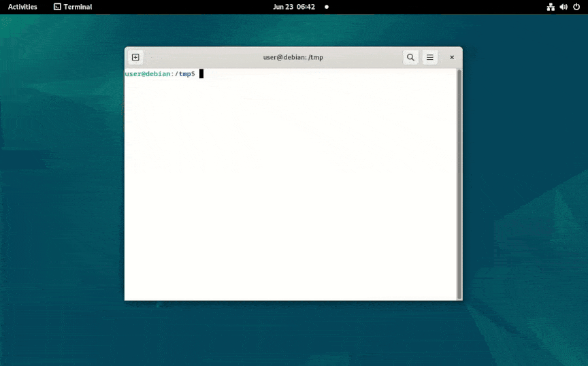Click the terminal vertical scrollbar

[459, 184]
